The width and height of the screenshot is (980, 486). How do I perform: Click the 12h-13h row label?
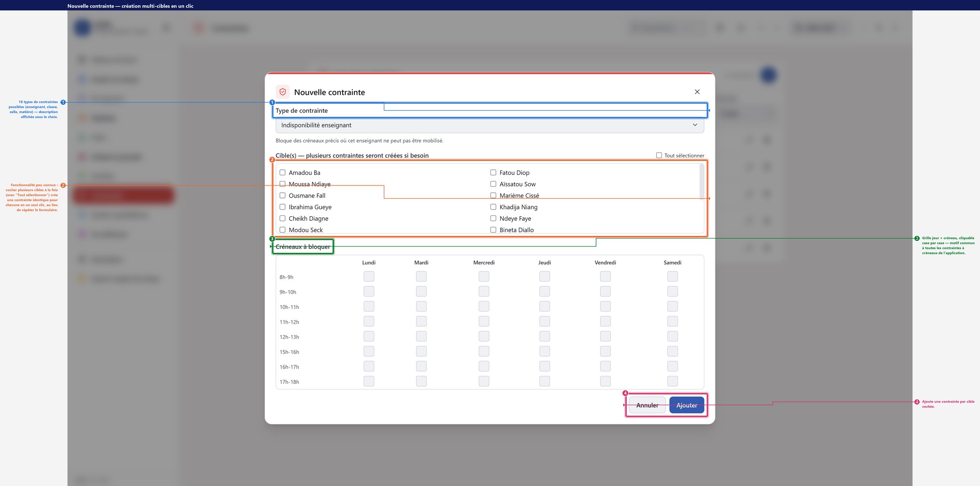[289, 337]
